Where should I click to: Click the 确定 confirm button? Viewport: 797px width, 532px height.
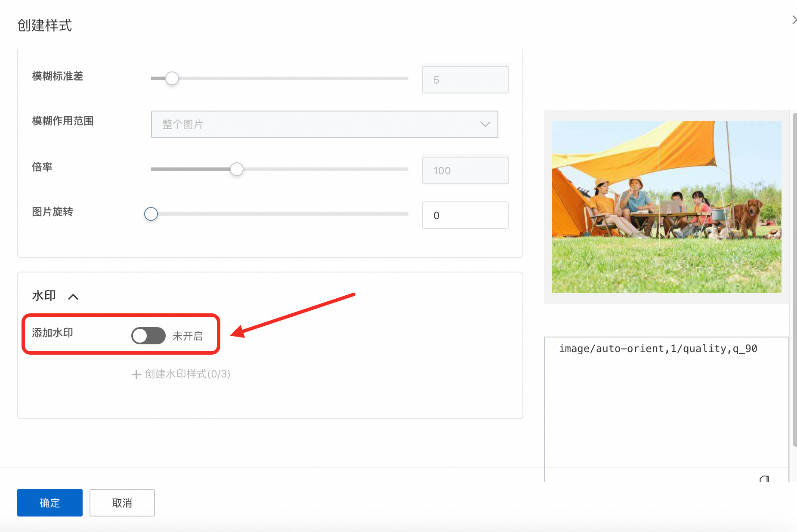tap(50, 503)
